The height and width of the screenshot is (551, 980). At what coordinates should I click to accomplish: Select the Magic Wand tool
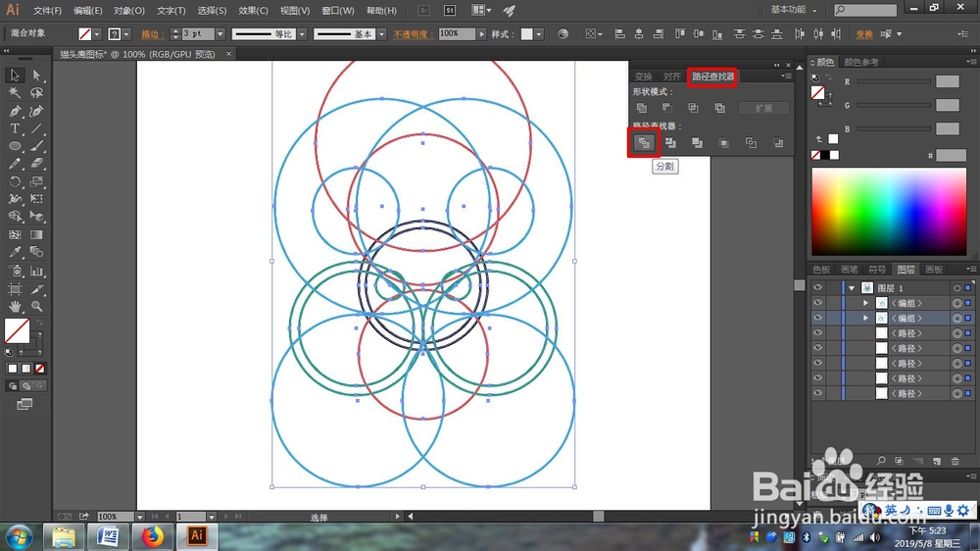[15, 92]
